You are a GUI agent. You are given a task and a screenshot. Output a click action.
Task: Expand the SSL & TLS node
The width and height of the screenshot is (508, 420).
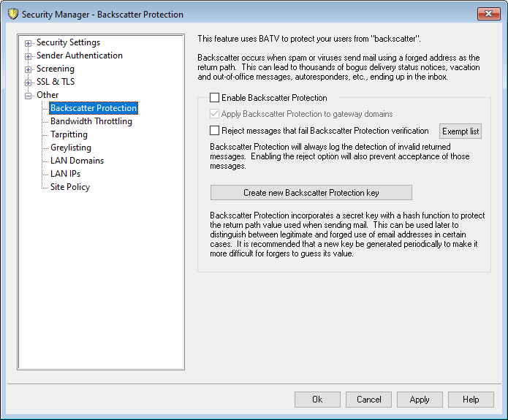(x=29, y=83)
